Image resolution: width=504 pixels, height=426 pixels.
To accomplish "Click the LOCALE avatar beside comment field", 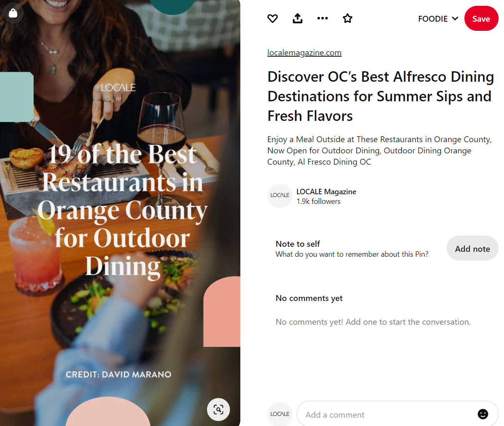I will 280,414.
